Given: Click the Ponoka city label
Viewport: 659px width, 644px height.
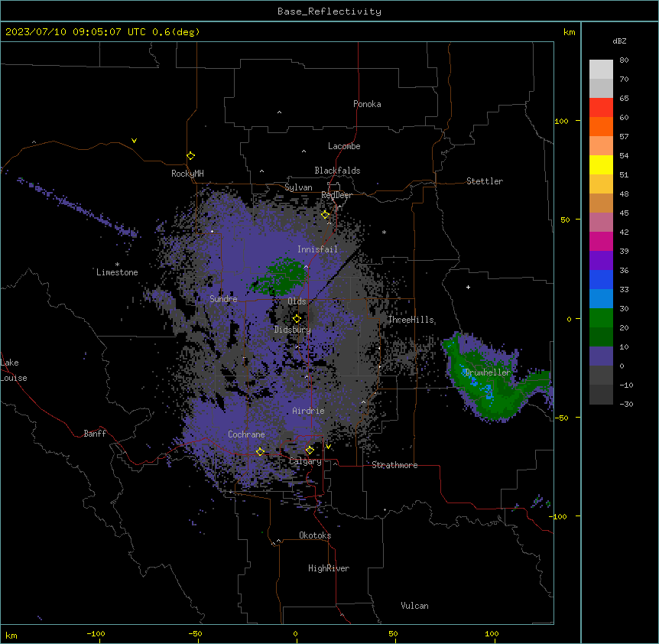Looking at the screenshot, I should tap(367, 104).
